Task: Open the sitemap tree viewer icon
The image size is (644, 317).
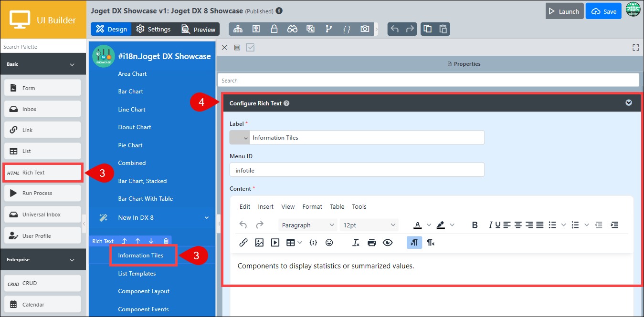Action: point(238,29)
